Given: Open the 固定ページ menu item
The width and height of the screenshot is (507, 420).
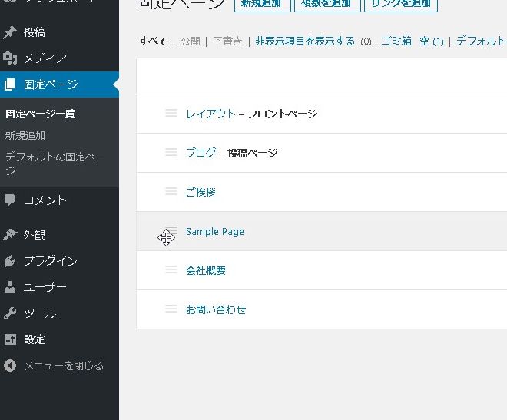Looking at the screenshot, I should 50,84.
